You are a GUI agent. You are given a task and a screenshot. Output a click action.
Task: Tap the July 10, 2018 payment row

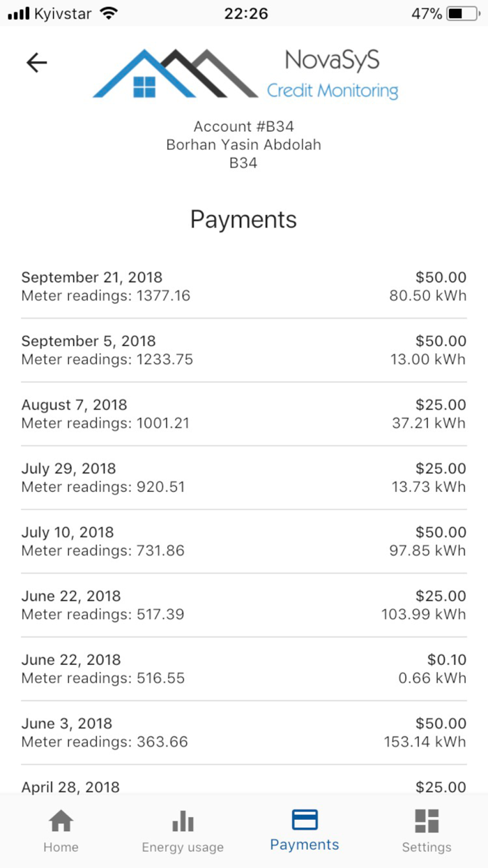(x=243, y=541)
